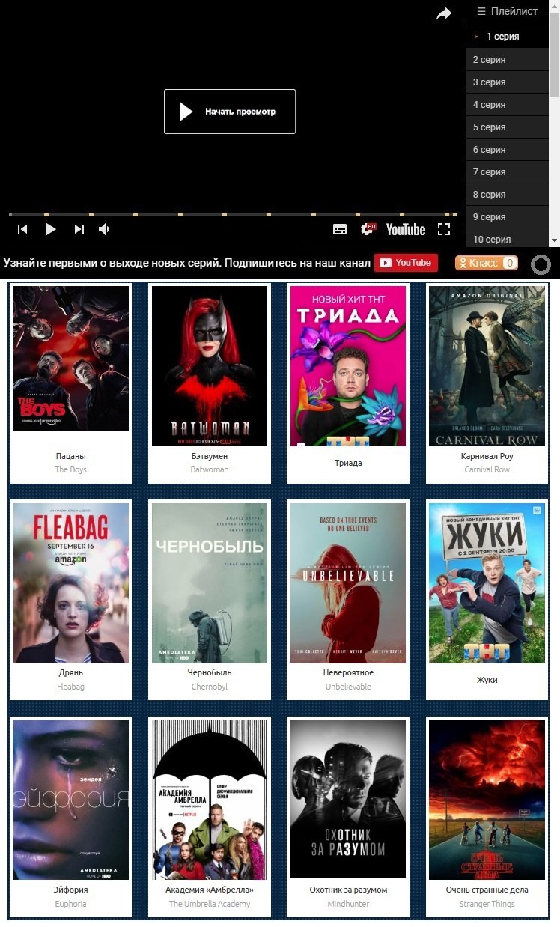Image resolution: width=560 pixels, height=927 pixels.
Task: Skip to previous episode
Action: [x=22, y=229]
